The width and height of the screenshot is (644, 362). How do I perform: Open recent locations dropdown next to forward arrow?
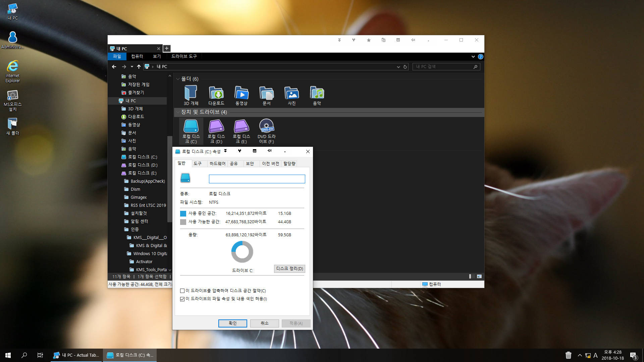[x=132, y=67]
